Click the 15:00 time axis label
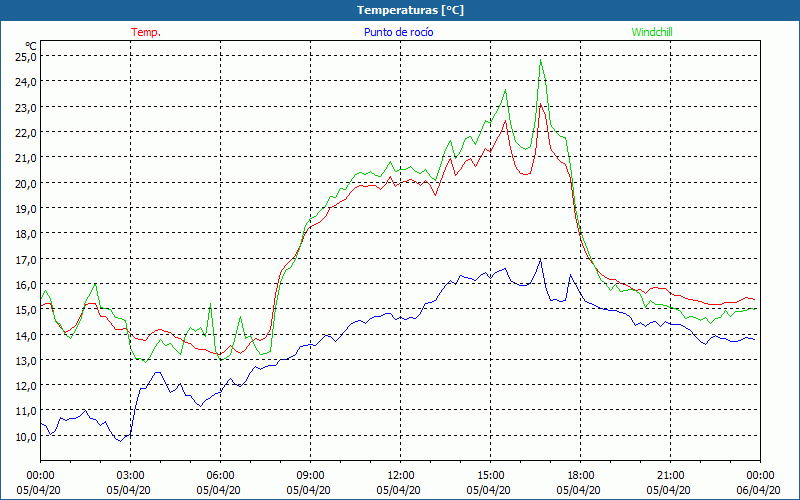The width and height of the screenshot is (800, 500). (x=490, y=476)
